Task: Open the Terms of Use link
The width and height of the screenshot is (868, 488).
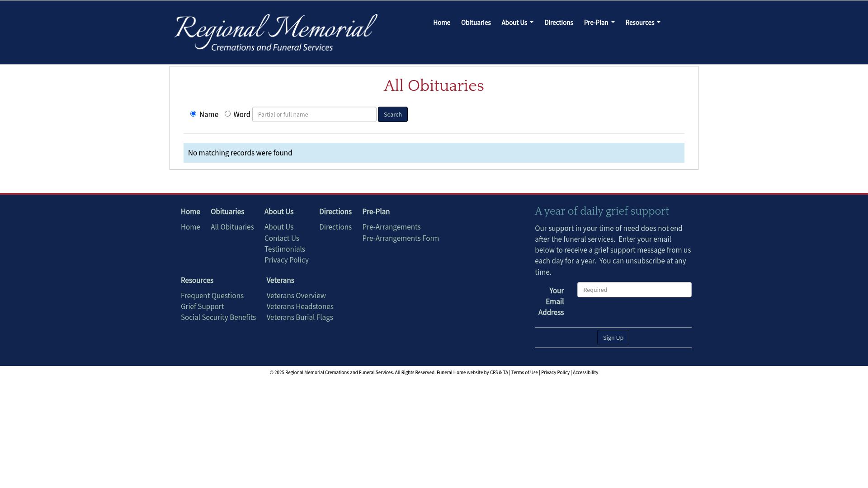Action: [x=524, y=372]
